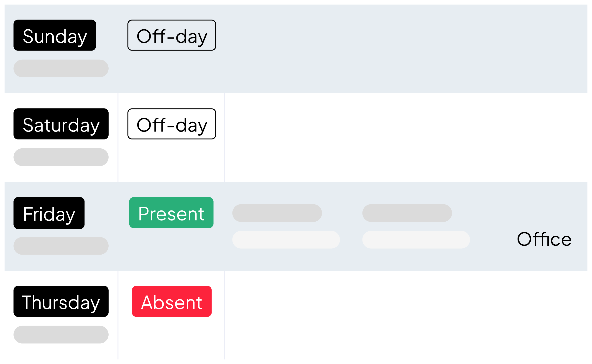Viewport: 592px width, 364px height.
Task: Select the green Present status for Friday
Action: pyautogui.click(x=171, y=212)
